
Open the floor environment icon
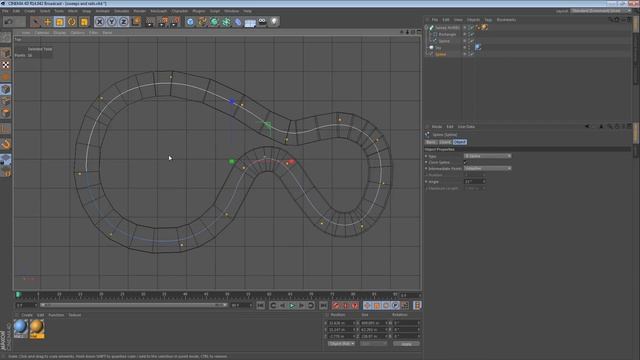(x=250, y=22)
